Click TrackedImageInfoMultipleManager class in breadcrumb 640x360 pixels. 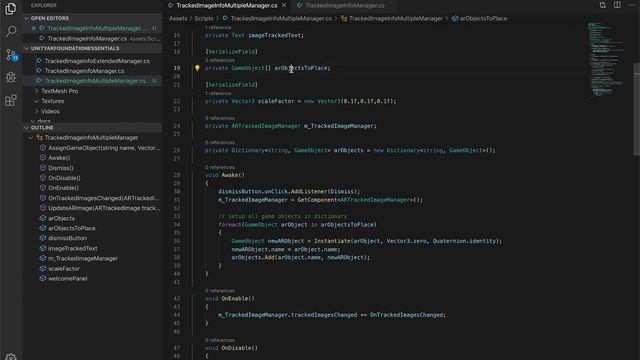pos(396,18)
